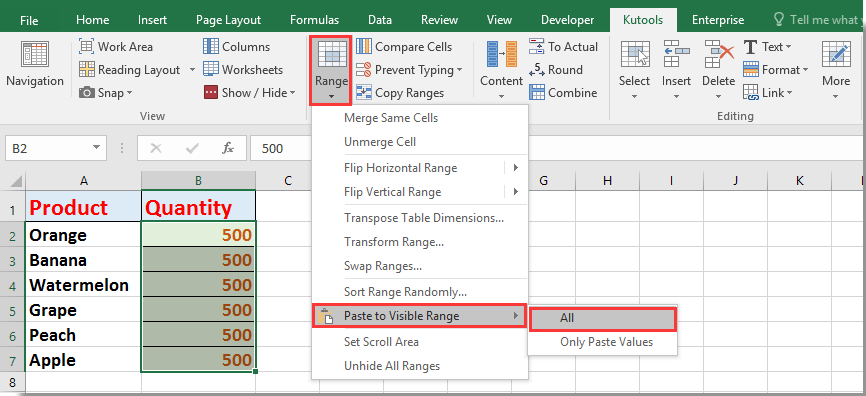Click the Format tools icon

click(751, 70)
